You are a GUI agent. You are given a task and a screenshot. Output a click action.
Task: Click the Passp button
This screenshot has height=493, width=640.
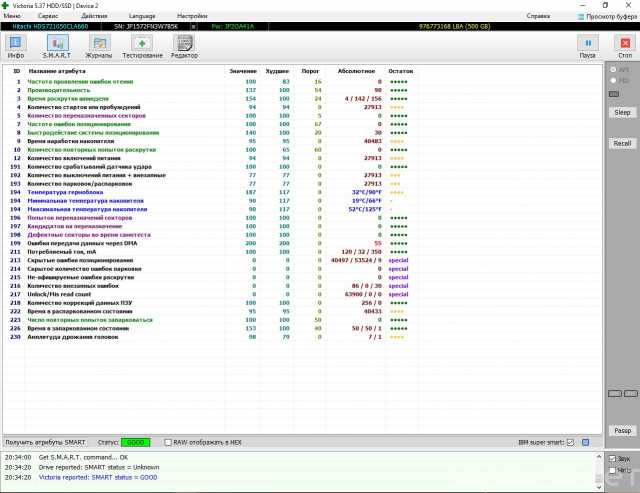pos(622,431)
